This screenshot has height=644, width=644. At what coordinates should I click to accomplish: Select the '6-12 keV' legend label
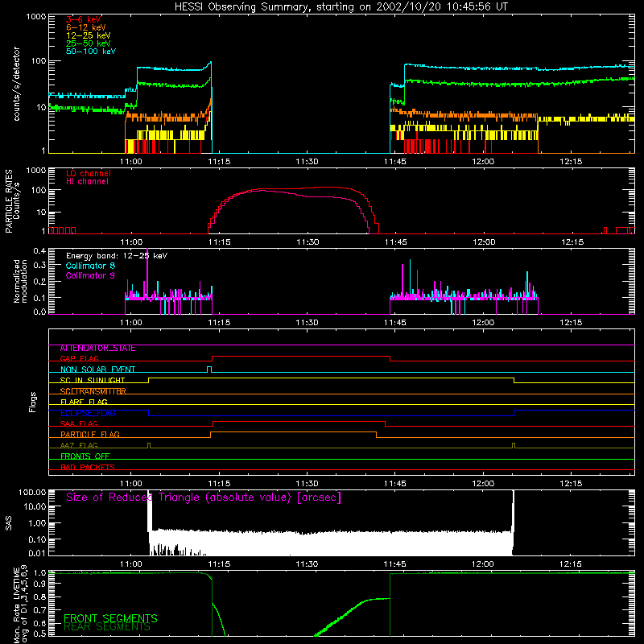click(86, 27)
